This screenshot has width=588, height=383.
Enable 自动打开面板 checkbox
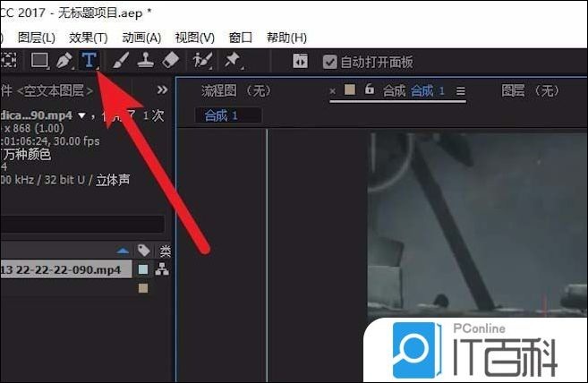[330, 62]
